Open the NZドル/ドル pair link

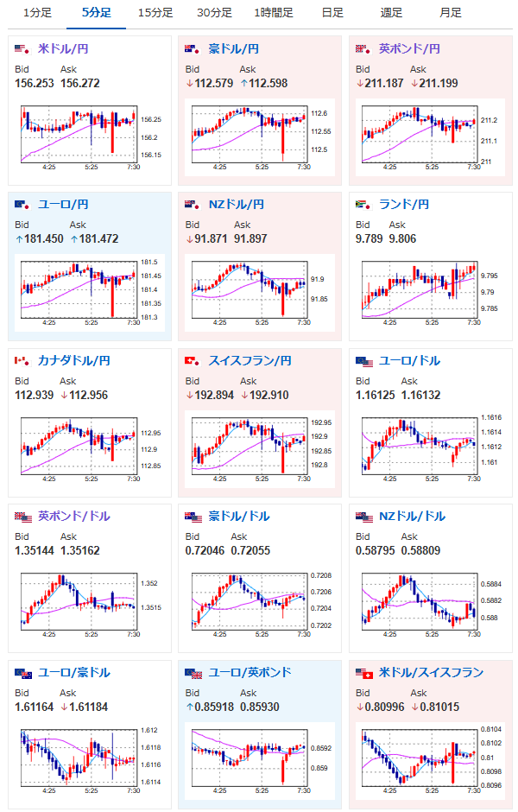point(412,517)
